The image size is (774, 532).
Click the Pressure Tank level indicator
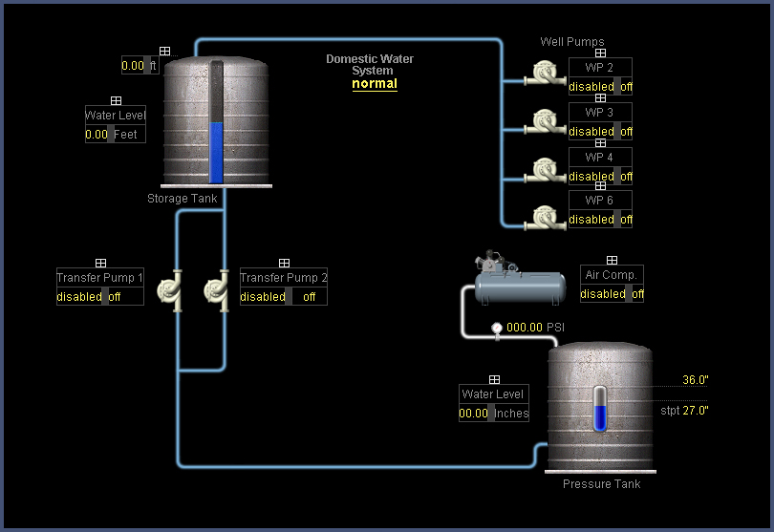[x=600, y=408]
